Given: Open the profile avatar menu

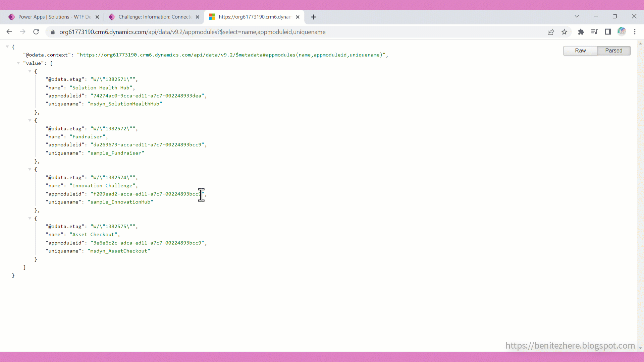Looking at the screenshot, I should [622, 32].
